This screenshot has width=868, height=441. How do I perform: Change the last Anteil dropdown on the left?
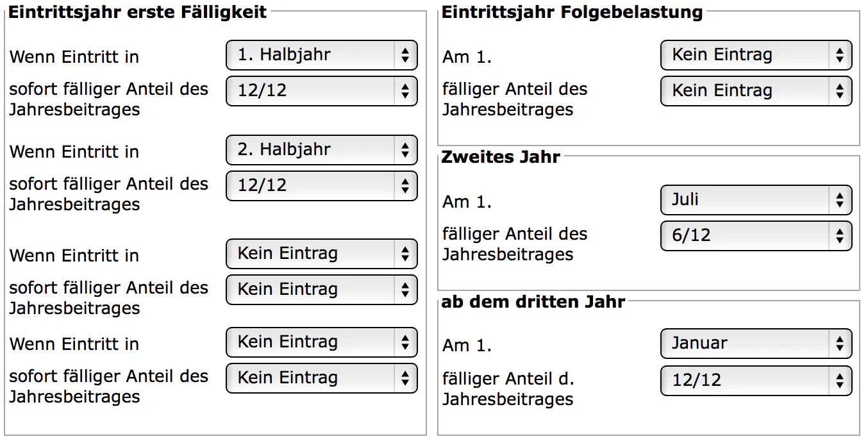click(x=321, y=378)
